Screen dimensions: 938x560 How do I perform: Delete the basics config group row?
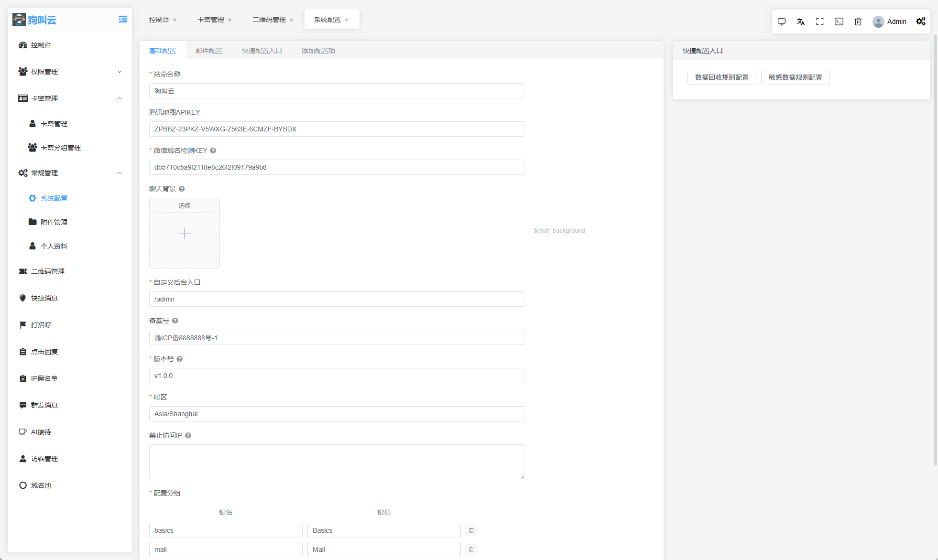(x=471, y=530)
